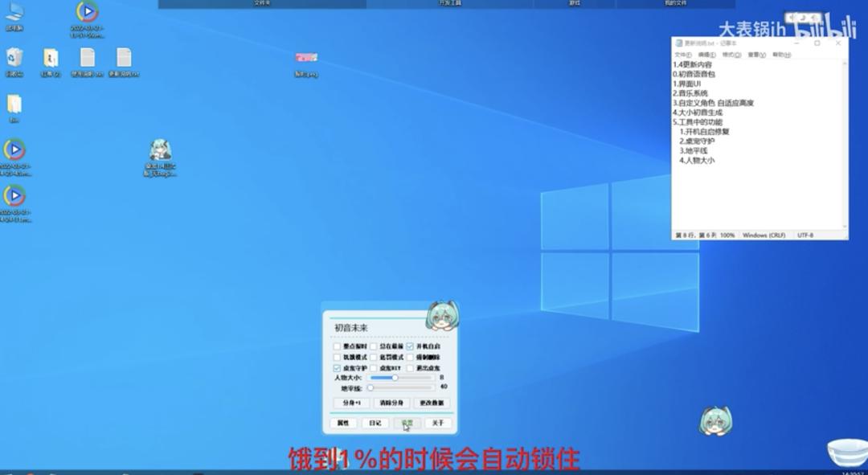868x475 pixels.
Task: Click the Miku desktop pet near the bowl
Action: pos(715,420)
